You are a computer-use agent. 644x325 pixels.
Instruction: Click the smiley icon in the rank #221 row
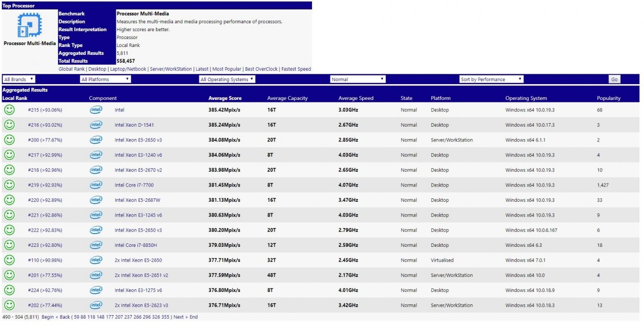click(x=9, y=215)
